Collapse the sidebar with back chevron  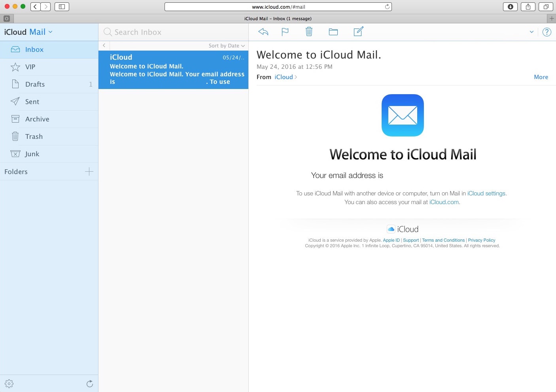(104, 45)
